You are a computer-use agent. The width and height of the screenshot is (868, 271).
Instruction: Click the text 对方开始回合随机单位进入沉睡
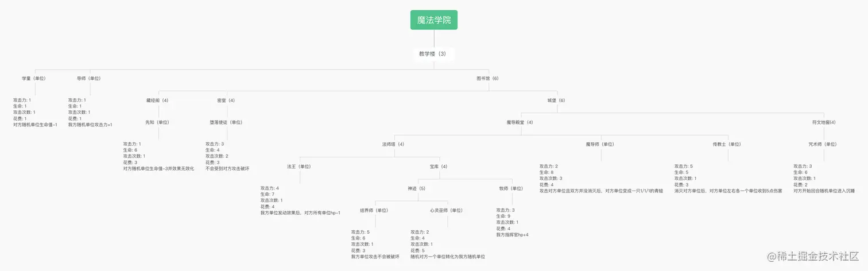(x=824, y=191)
